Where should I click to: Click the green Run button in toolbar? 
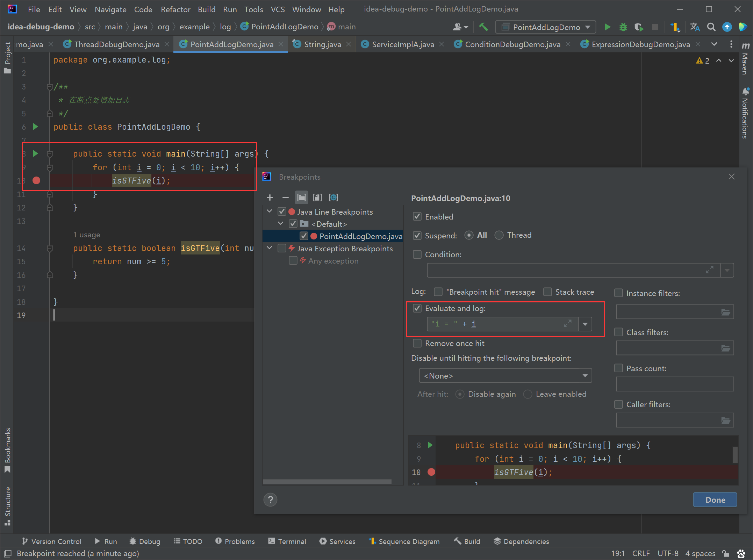607,27
